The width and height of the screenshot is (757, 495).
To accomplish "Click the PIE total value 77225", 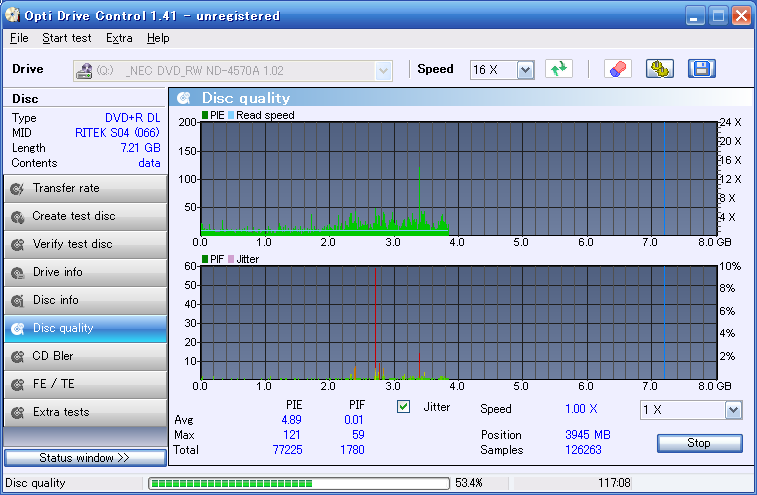I will 288,450.
